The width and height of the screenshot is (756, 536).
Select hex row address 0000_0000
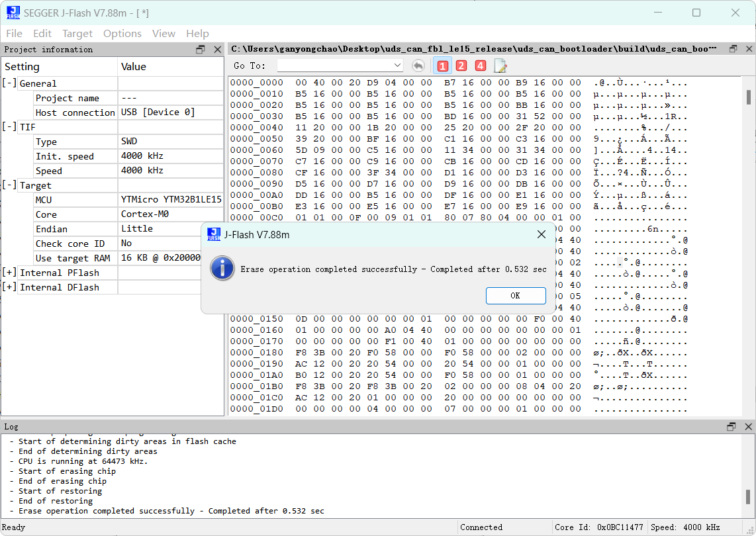click(256, 83)
